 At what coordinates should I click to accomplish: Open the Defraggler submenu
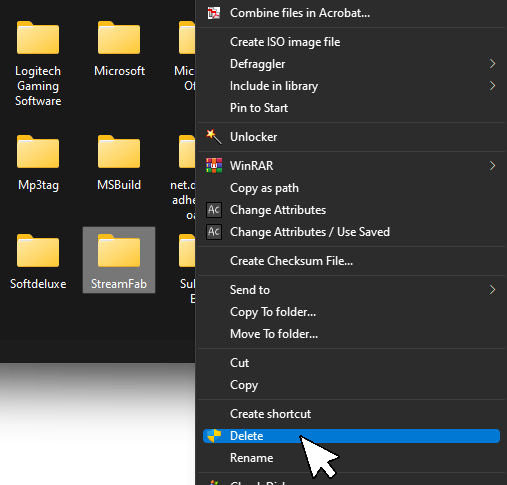[351, 64]
